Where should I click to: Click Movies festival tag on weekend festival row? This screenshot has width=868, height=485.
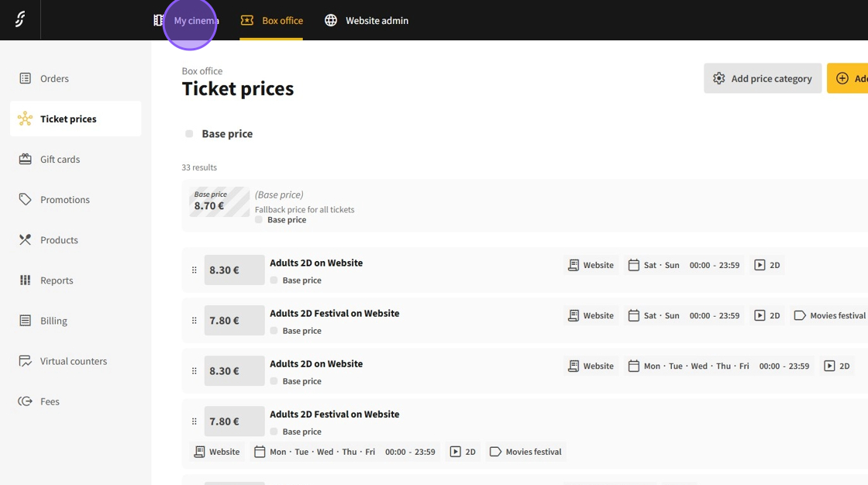point(829,315)
